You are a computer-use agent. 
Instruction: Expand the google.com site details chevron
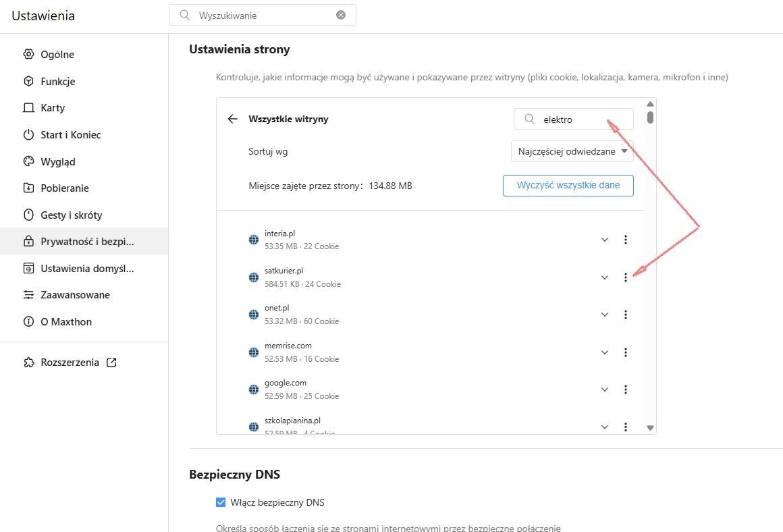[x=605, y=390]
